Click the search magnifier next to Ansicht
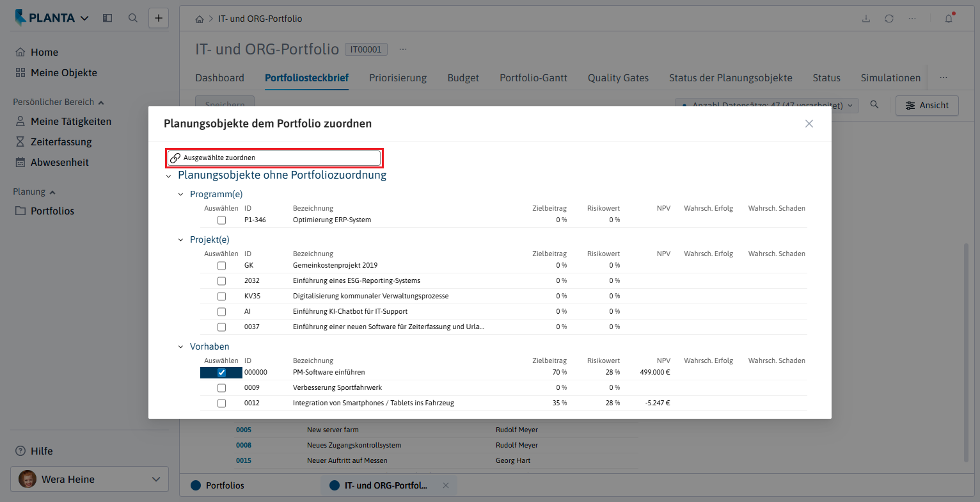 coord(874,105)
